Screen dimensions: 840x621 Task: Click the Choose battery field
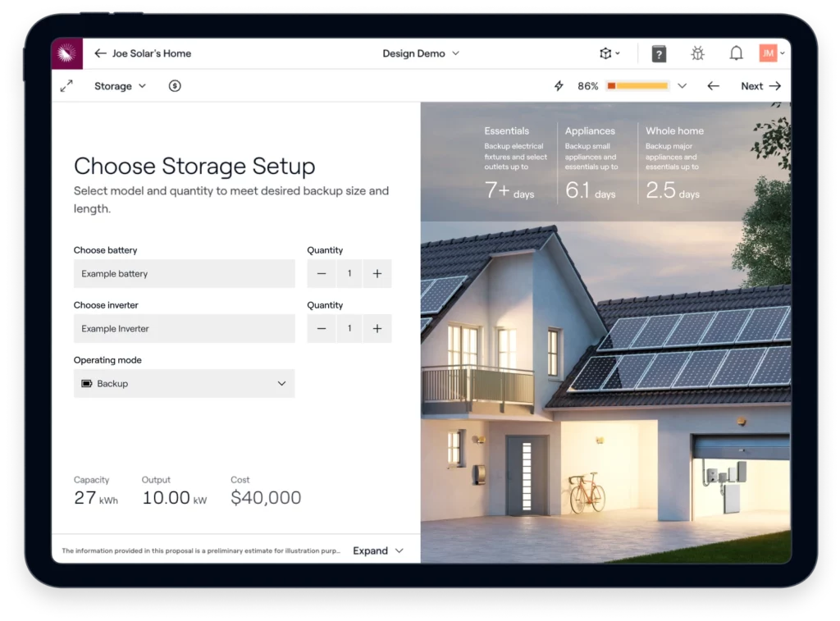point(185,274)
